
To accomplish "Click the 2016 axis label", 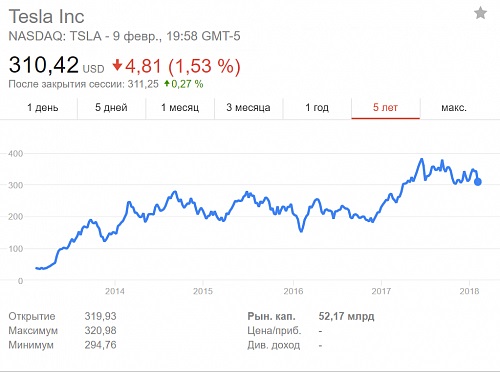I will [x=293, y=291].
